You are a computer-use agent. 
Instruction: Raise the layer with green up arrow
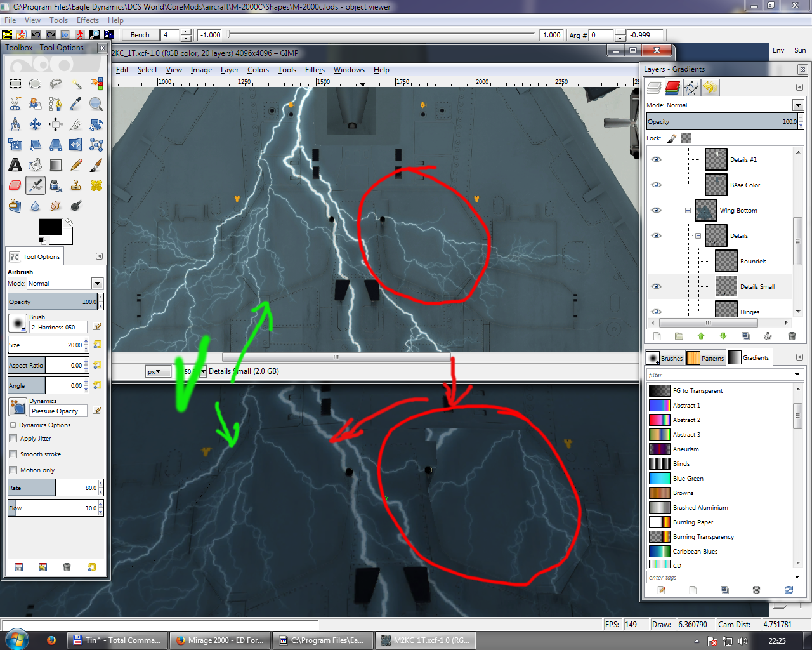pos(701,336)
